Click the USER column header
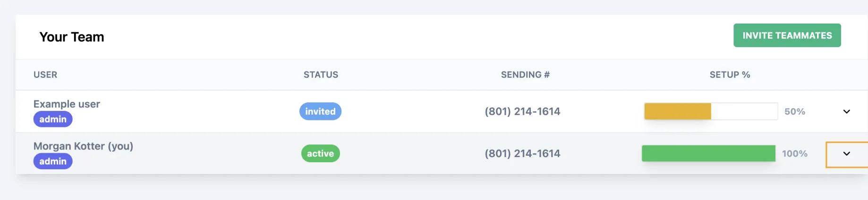 tap(45, 75)
